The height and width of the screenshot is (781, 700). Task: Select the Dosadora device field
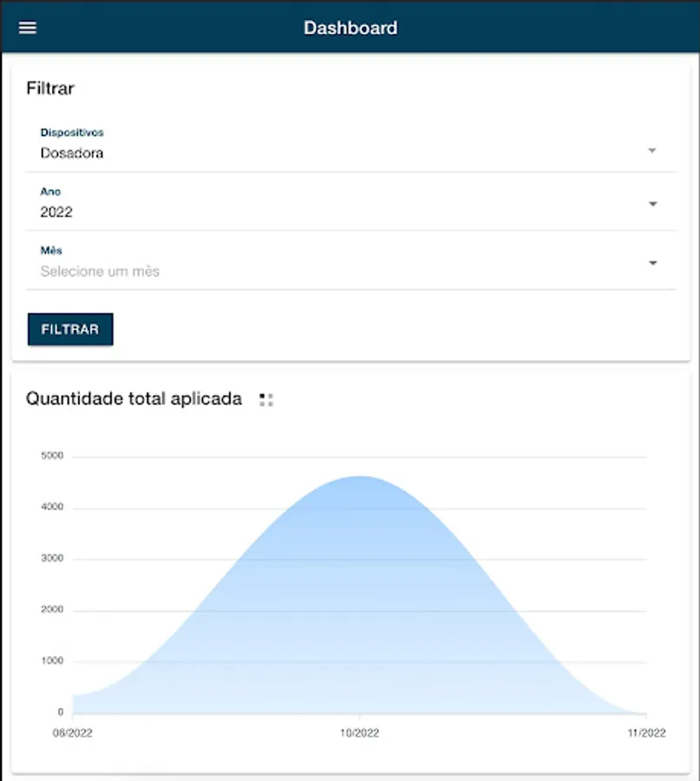tap(72, 153)
